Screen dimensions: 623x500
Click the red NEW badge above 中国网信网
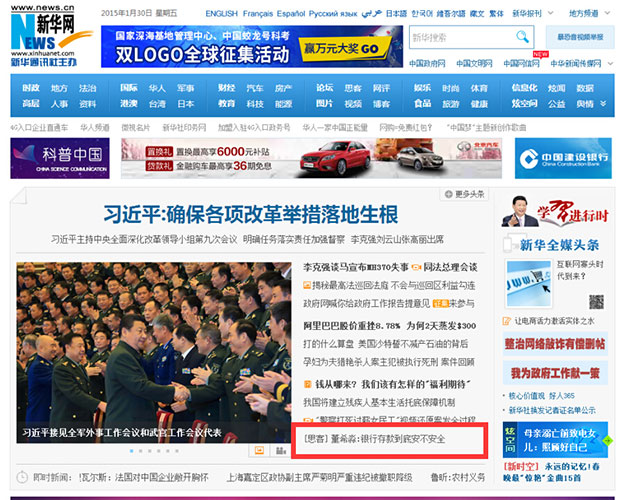541,54
